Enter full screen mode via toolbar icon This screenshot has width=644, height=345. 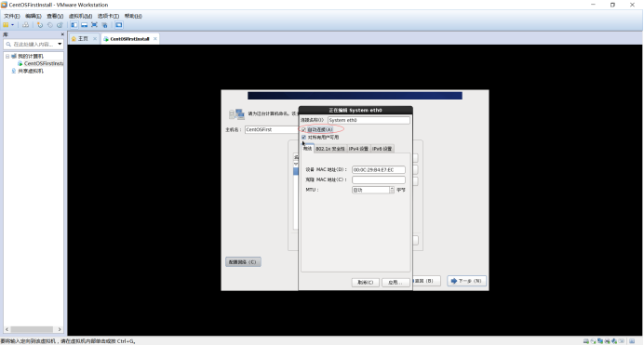click(x=94, y=25)
